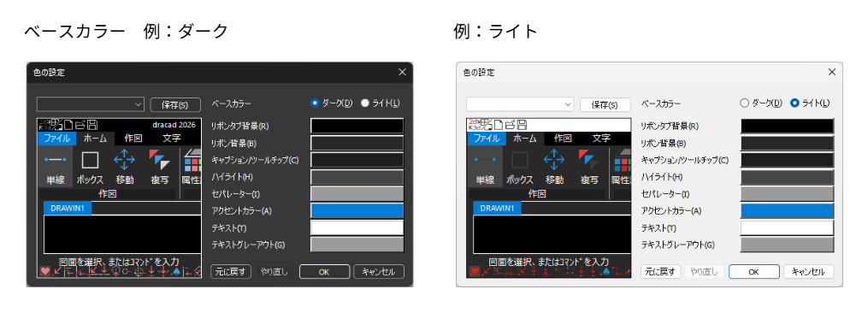
Task: Click 元に戻す in the dark dialog
Action: click(x=231, y=272)
